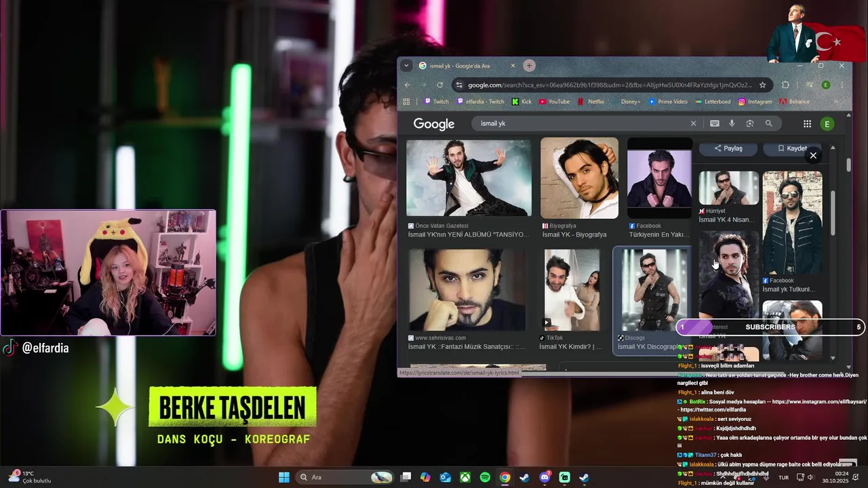Switch to Chrome in the taskbar
Image resolution: width=868 pixels, height=488 pixels.
click(x=505, y=477)
